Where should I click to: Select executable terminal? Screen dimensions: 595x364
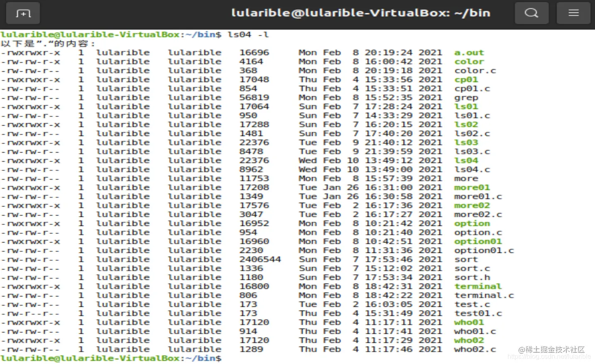(478, 286)
